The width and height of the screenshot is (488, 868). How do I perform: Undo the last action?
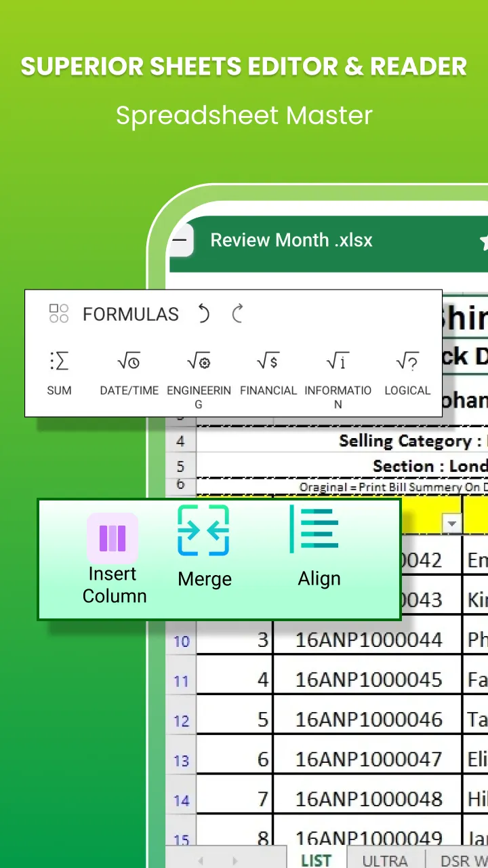pyautogui.click(x=203, y=314)
